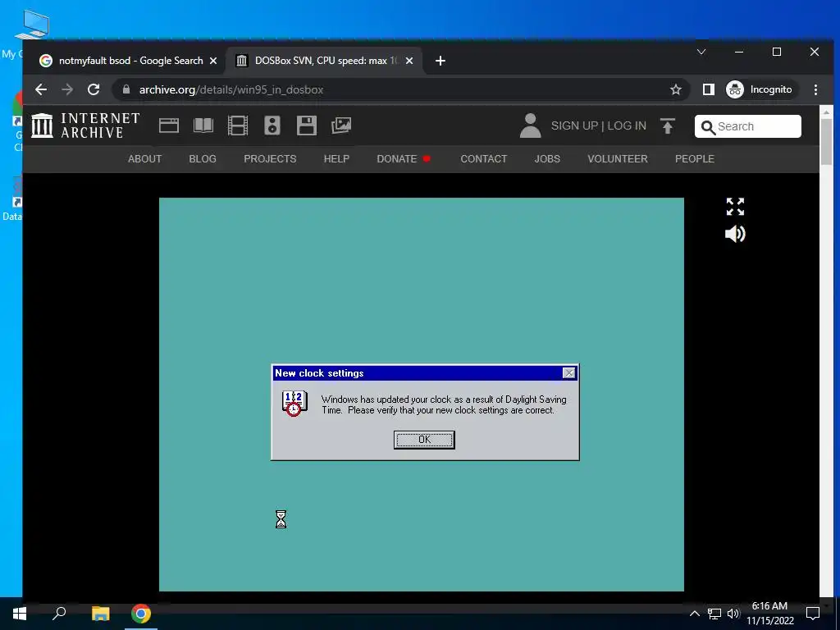Open taskbar search
The height and width of the screenshot is (630, 840).
[x=59, y=614]
